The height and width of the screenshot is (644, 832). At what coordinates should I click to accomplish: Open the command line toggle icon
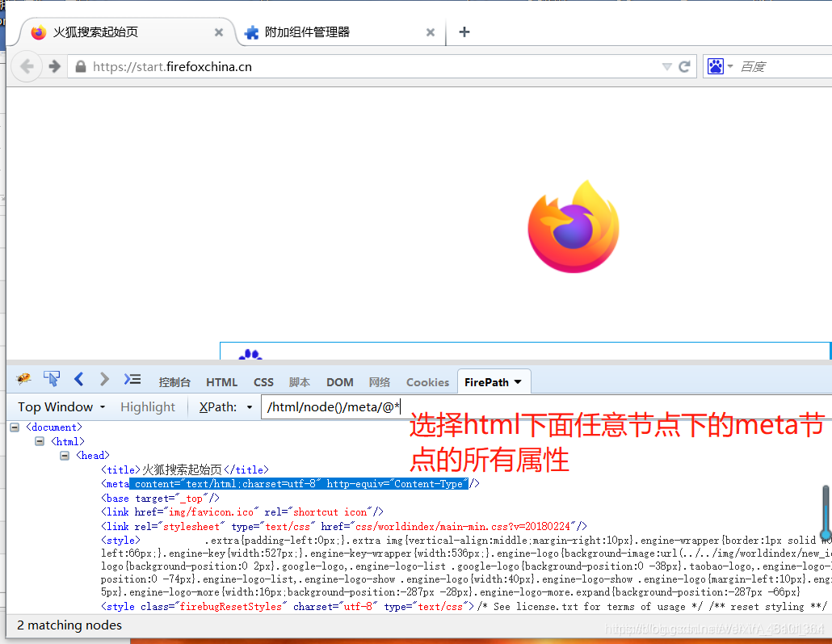coord(132,379)
